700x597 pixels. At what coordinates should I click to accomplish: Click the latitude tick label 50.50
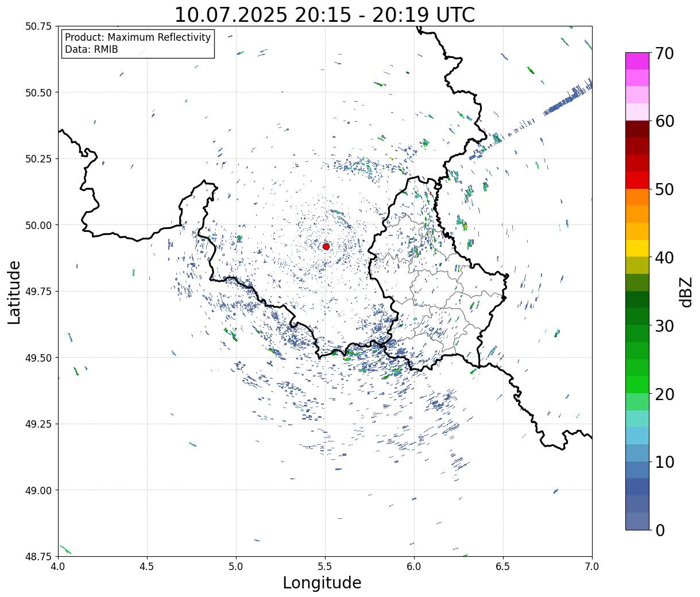coord(38,92)
